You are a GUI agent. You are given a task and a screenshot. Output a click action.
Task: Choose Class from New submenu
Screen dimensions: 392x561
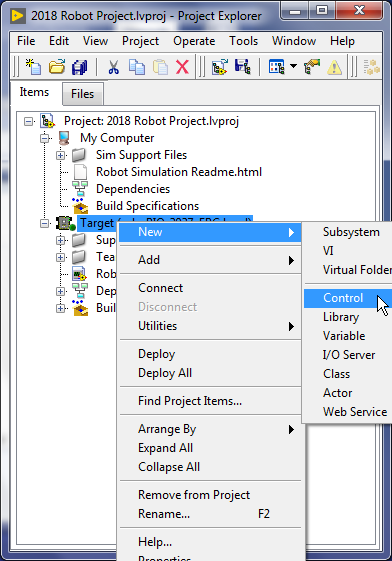(x=348, y=374)
